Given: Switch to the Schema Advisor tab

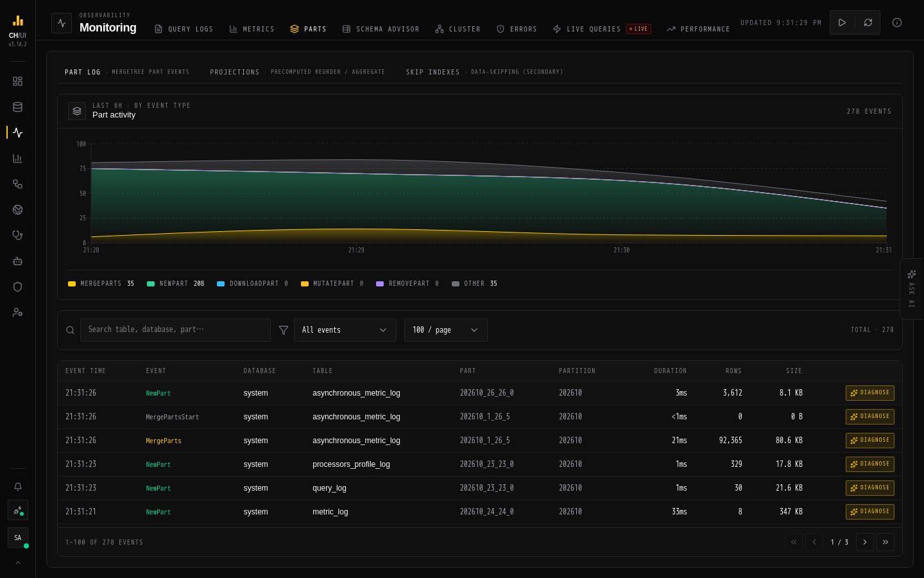Looking at the screenshot, I should point(381,29).
